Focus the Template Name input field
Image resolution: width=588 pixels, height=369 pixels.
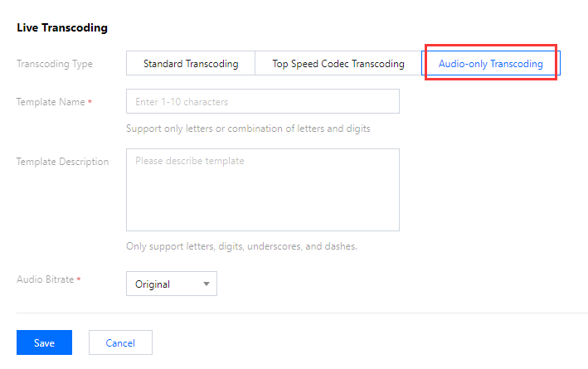point(262,102)
